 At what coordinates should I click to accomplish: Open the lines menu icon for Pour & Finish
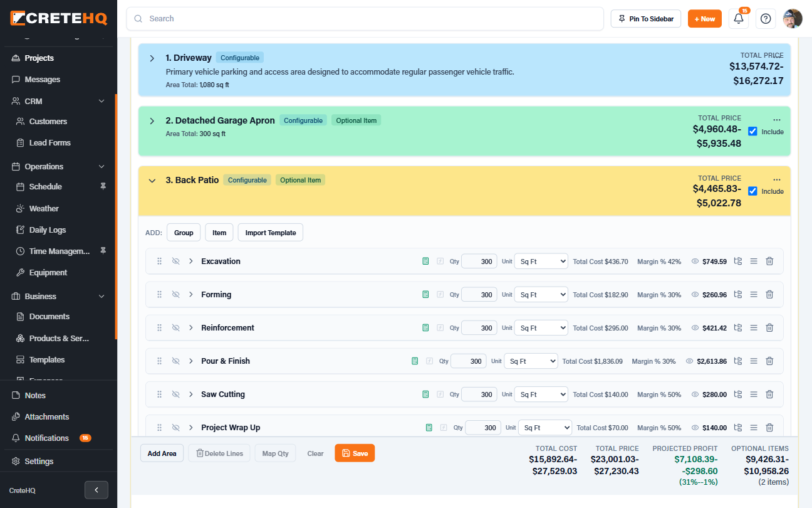[x=754, y=361]
